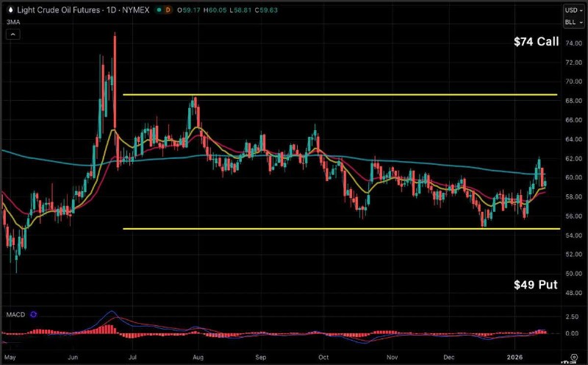588x365 pixels.
Task: Open chart settings gear at bottom right
Action: tap(574, 357)
